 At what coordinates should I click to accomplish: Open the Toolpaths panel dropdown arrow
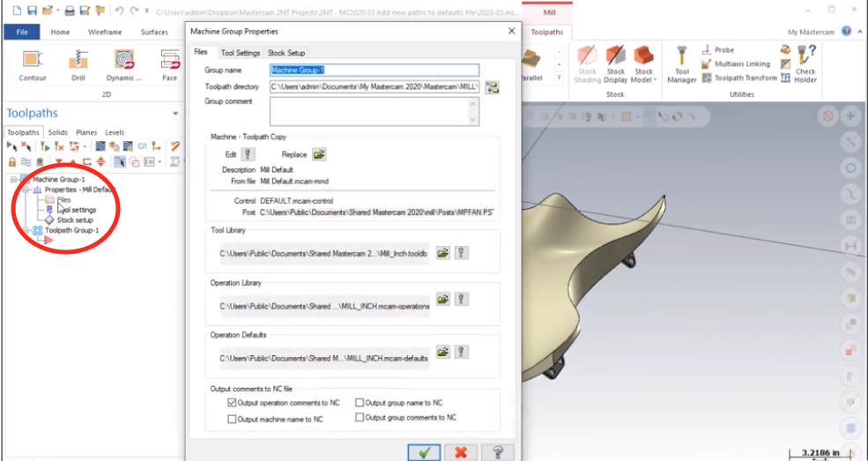tap(175, 114)
